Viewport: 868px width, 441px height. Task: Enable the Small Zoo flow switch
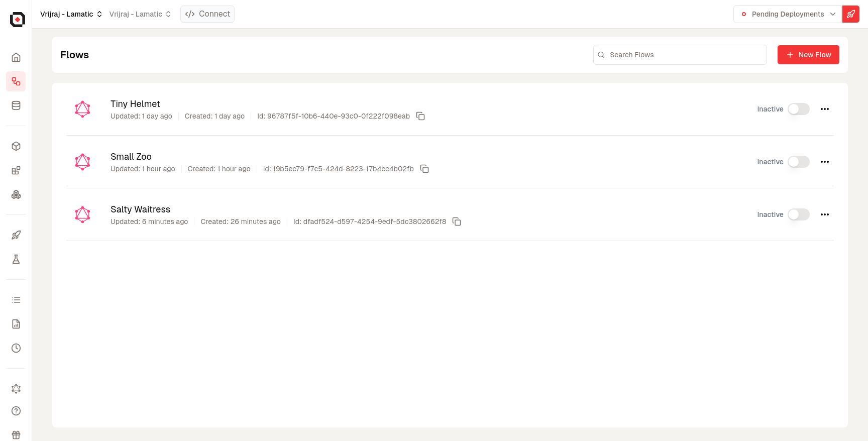[x=798, y=162]
